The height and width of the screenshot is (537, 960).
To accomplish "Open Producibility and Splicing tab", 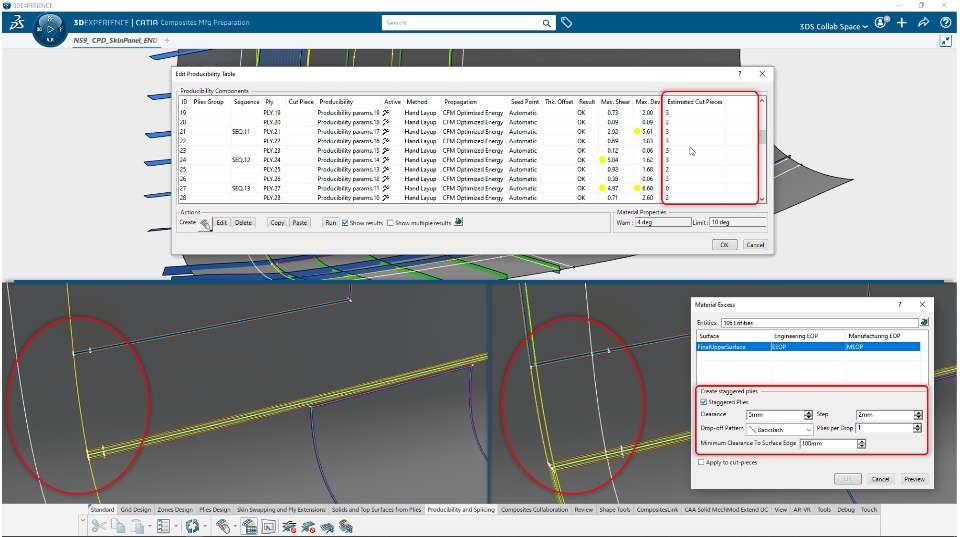I will pyautogui.click(x=460, y=509).
